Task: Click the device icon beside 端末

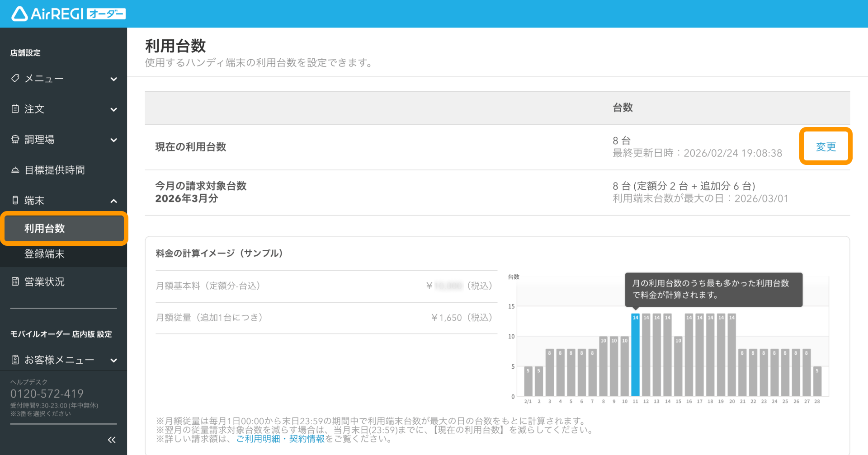Action: (x=15, y=200)
